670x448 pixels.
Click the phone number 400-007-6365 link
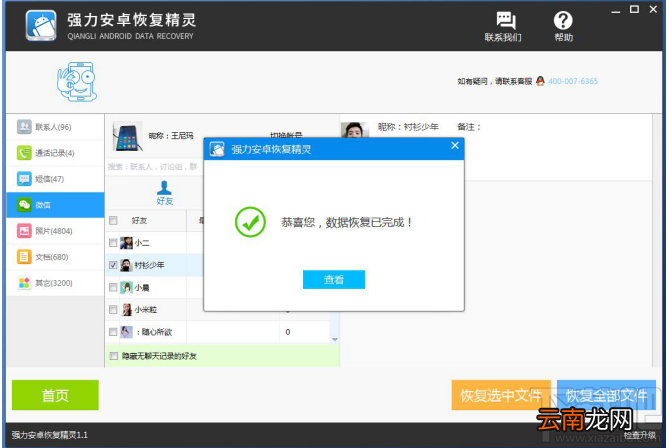(x=573, y=81)
